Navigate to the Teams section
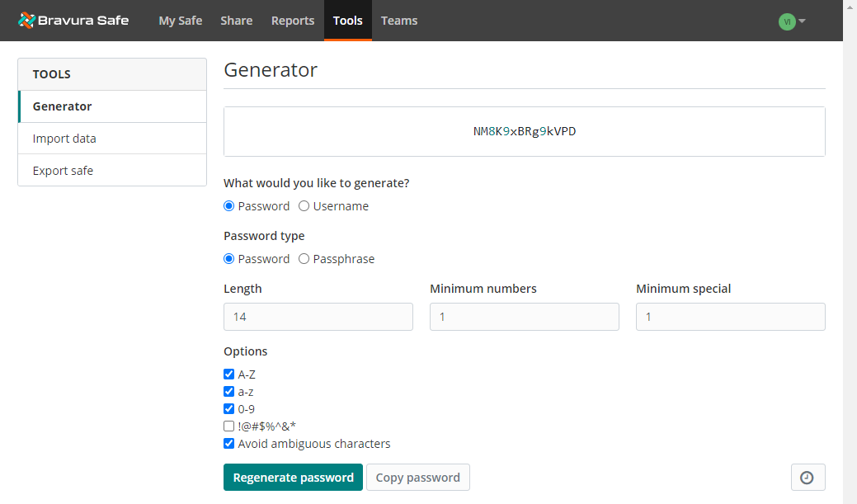The height and width of the screenshot is (504, 857). coord(398,21)
